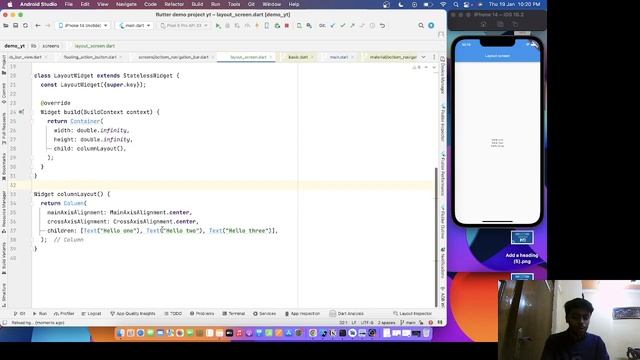
Task: Switch to basic.dart editor tab
Action: pos(298,57)
